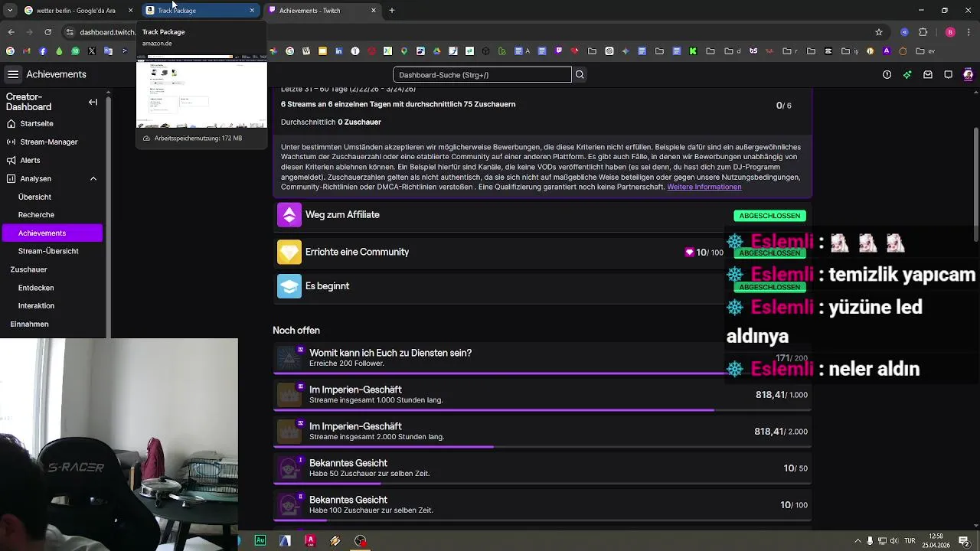The width and height of the screenshot is (980, 551).
Task: Open the Chrome profile B avatar
Action: coord(950,32)
